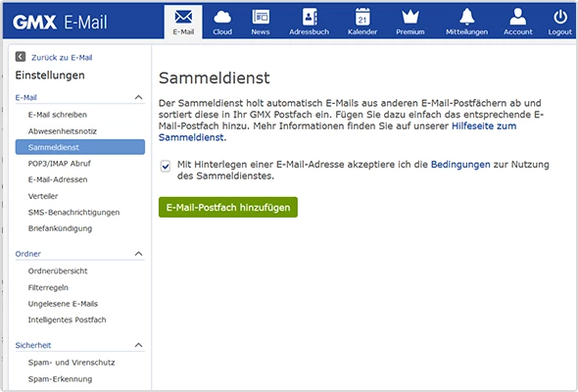Collapse the Sicherheit settings section chevron
Image resolution: width=578 pixels, height=392 pixels.
tap(138, 345)
